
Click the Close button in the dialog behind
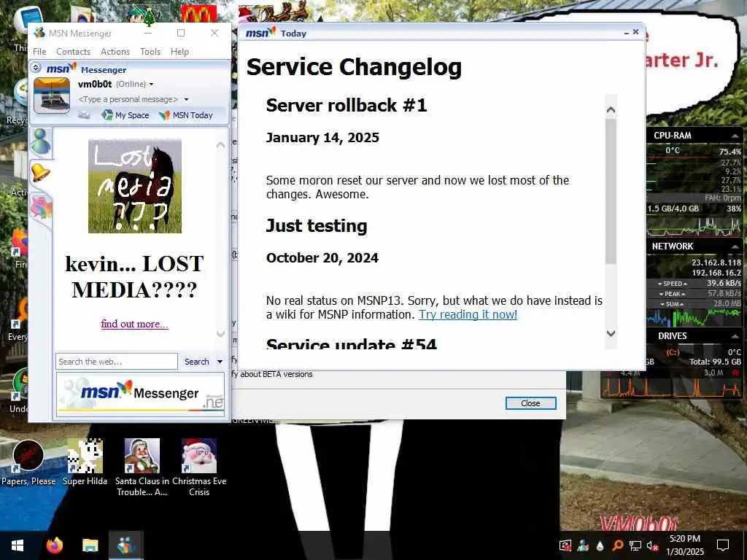pyautogui.click(x=530, y=403)
